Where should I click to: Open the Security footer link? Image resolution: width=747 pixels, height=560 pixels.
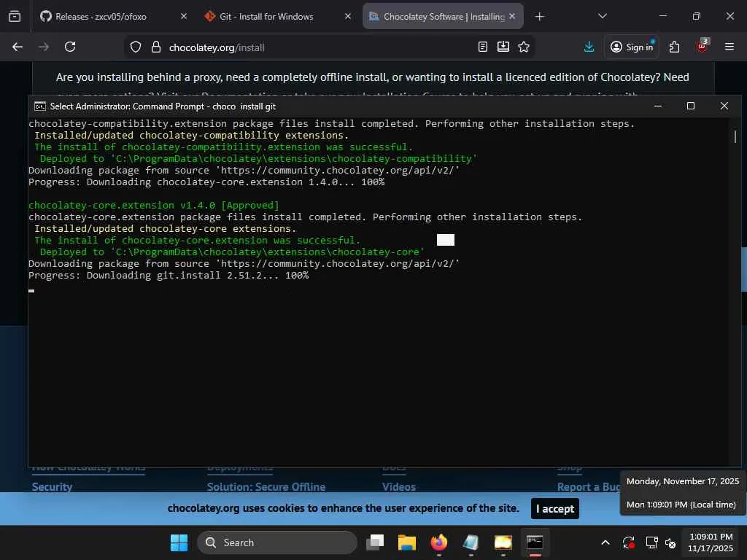click(x=52, y=486)
